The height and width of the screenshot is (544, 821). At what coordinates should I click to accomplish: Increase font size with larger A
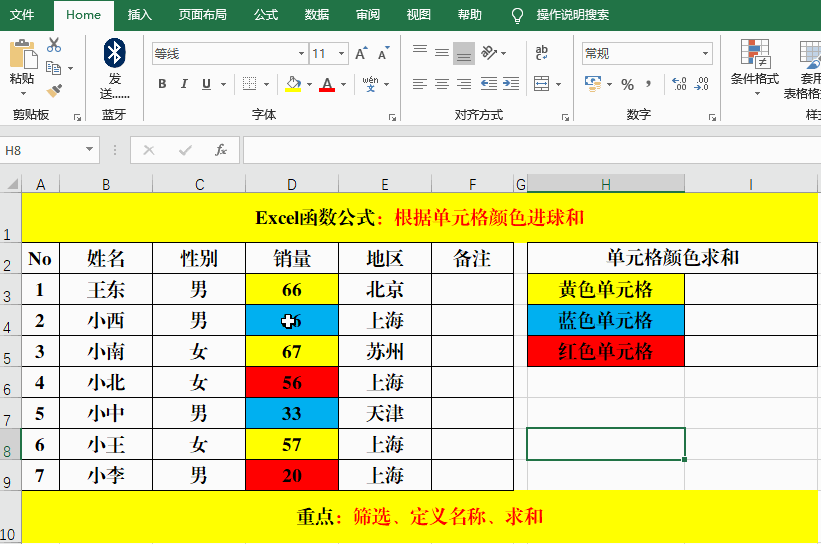tap(361, 53)
